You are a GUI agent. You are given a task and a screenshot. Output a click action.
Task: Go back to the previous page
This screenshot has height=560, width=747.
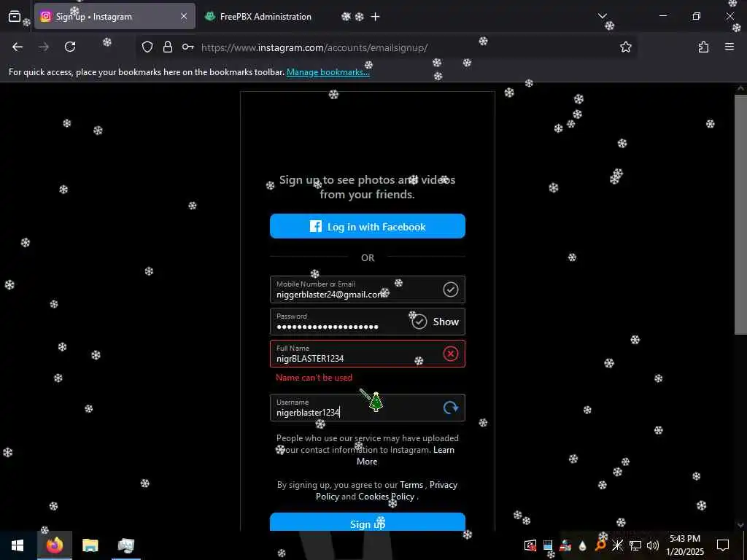(18, 47)
